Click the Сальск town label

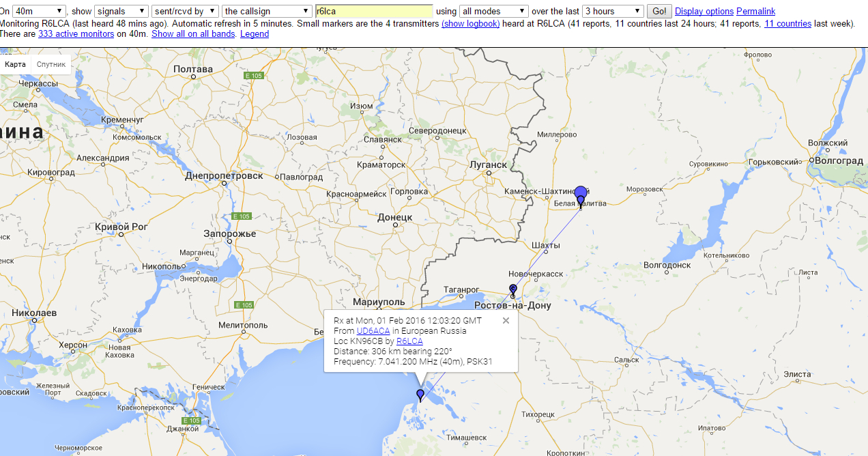(627, 360)
